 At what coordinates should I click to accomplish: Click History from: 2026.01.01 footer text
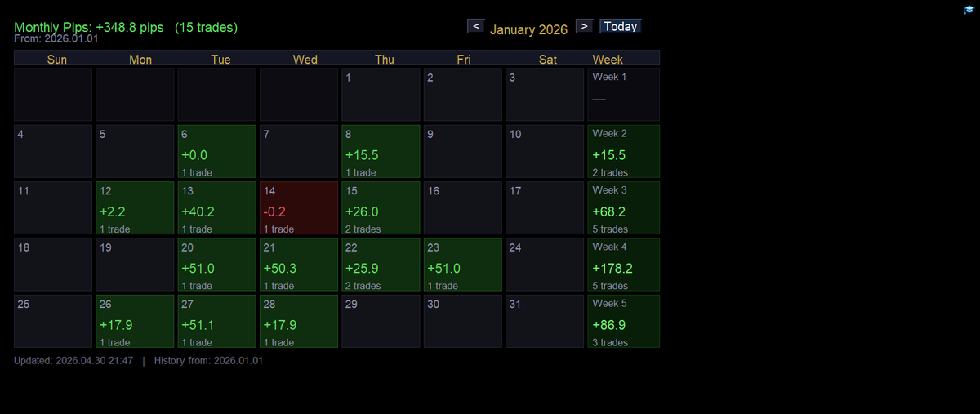pyautogui.click(x=208, y=360)
